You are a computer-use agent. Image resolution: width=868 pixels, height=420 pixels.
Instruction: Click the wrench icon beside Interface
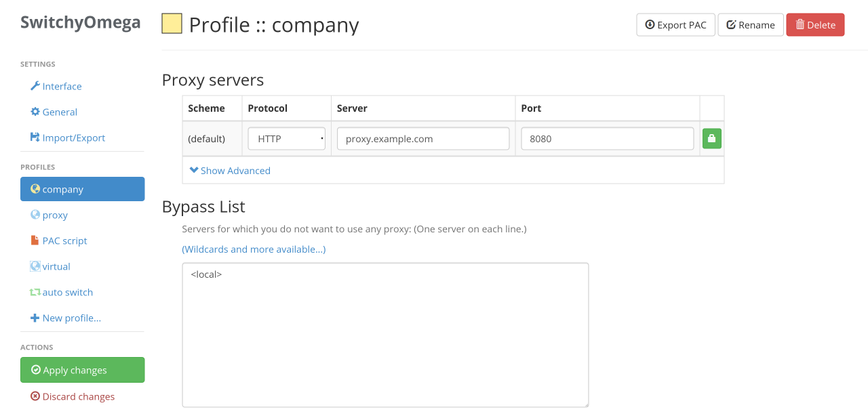(x=35, y=86)
